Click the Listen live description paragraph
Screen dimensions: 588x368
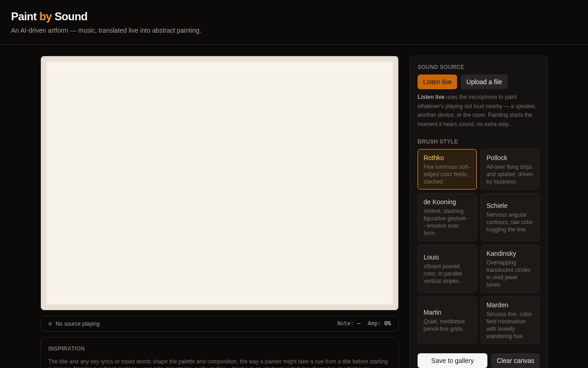coord(478,110)
